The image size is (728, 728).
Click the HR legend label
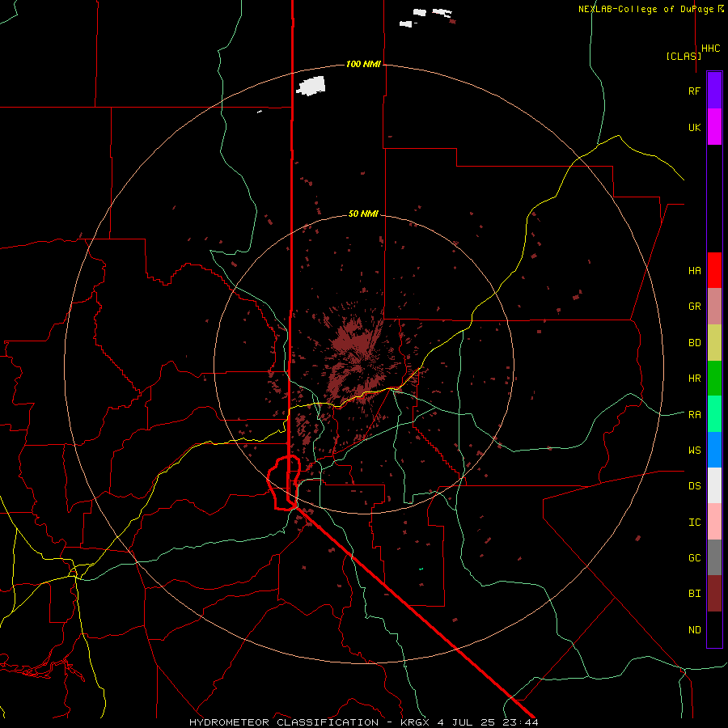pos(694,379)
